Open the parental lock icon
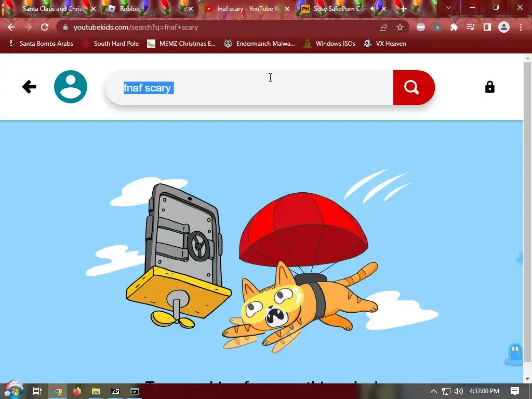The width and height of the screenshot is (532, 399). pyautogui.click(x=489, y=87)
